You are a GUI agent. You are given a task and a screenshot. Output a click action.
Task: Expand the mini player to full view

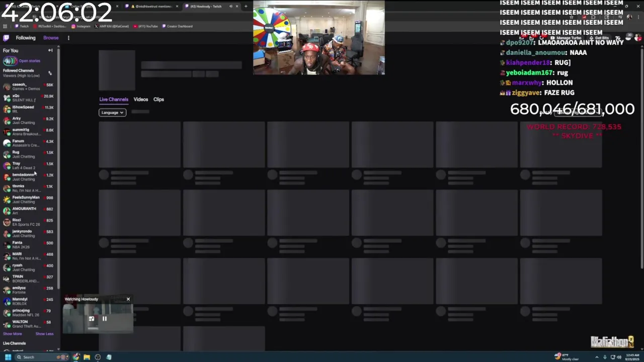point(92,319)
